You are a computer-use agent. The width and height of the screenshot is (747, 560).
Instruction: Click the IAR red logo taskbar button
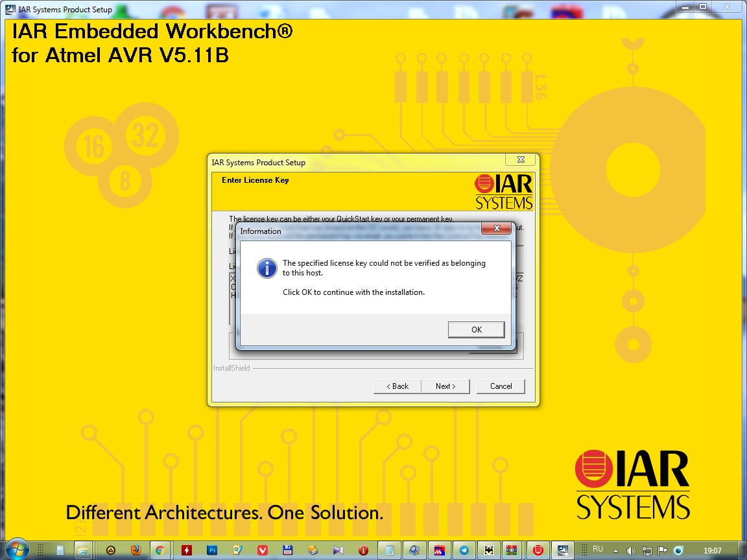538,550
